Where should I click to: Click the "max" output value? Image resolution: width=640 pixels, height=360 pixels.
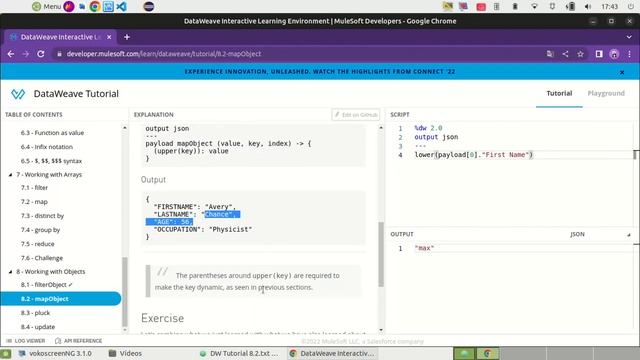424,248
